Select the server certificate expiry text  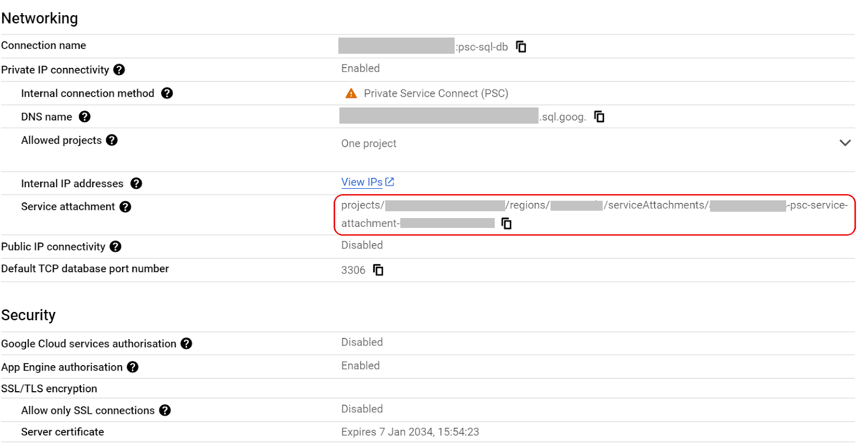410,432
